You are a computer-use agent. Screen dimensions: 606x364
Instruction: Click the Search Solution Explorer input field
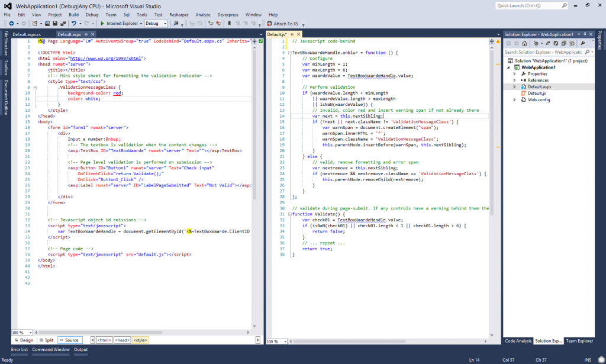(x=543, y=52)
